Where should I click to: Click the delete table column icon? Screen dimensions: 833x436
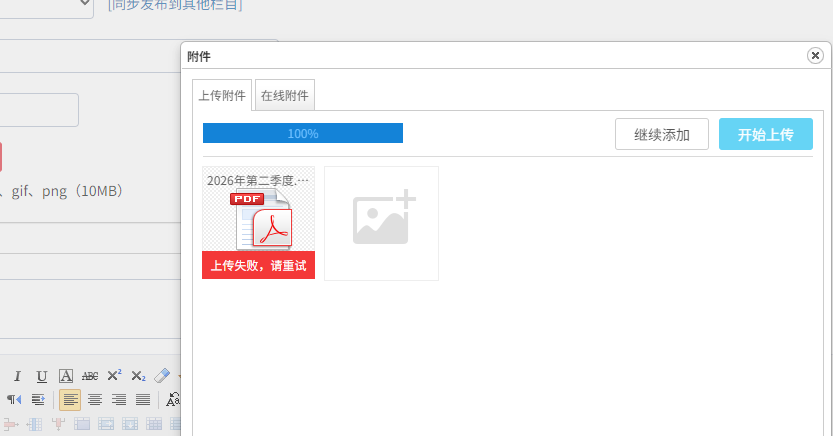58,424
